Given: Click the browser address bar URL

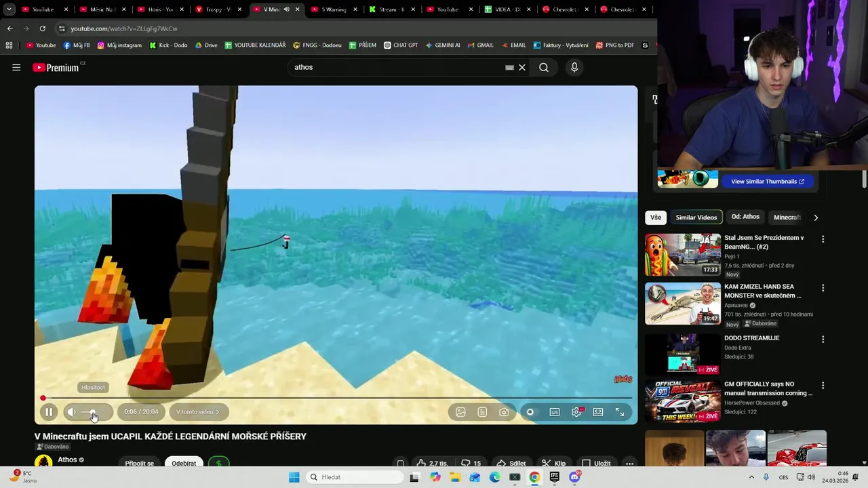Looking at the screenshot, I should click(x=124, y=28).
